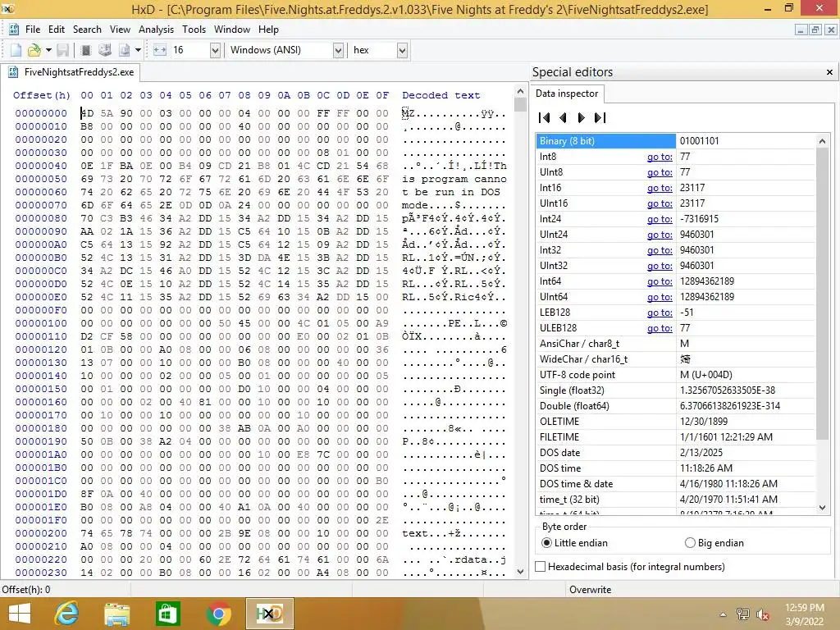This screenshot has width=840, height=630.
Task: Click the HxD taskbar button
Action: point(269,614)
